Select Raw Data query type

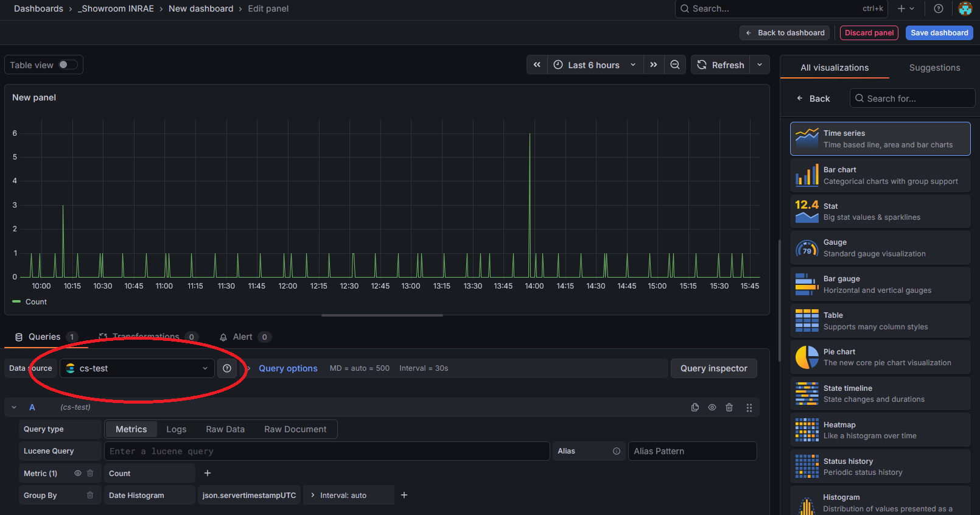225,429
